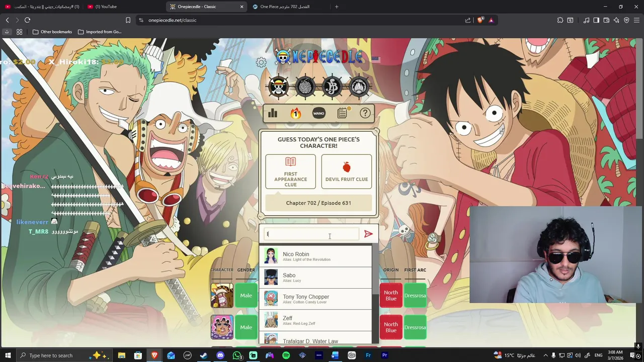Viewport: 644px width, 362px height.
Task: Open the system tray volume icon
Action: coord(578,355)
